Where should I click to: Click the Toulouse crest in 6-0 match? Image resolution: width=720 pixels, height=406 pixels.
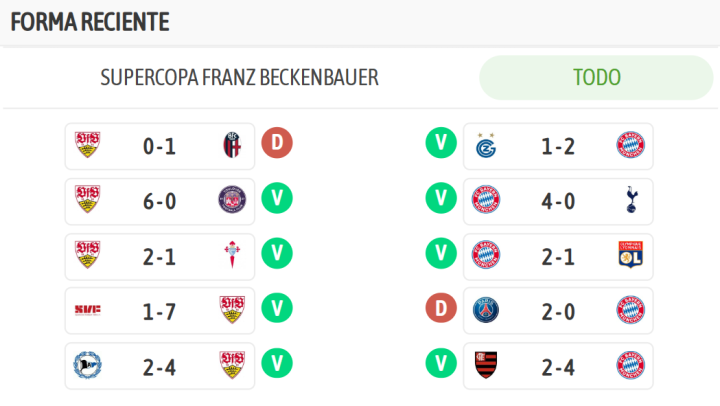(232, 200)
